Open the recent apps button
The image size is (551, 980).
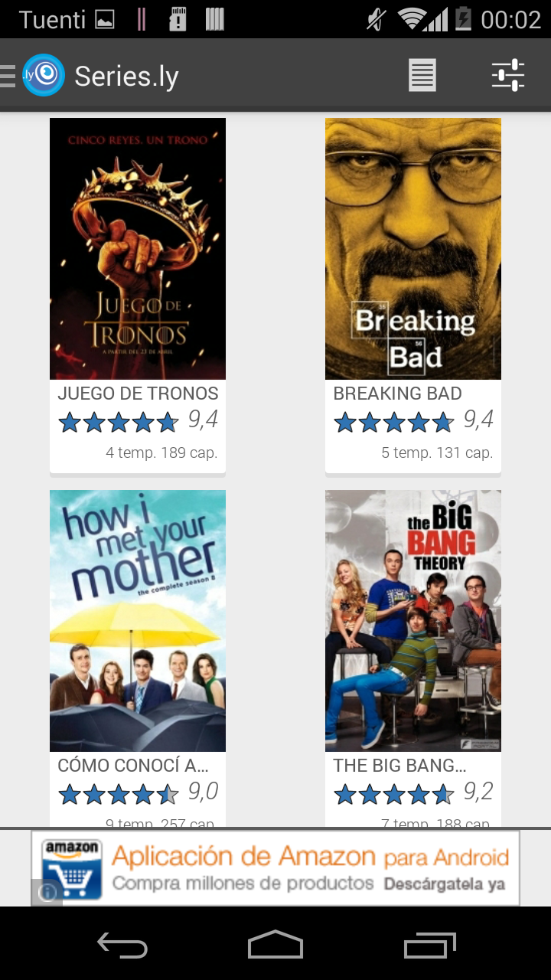click(429, 946)
